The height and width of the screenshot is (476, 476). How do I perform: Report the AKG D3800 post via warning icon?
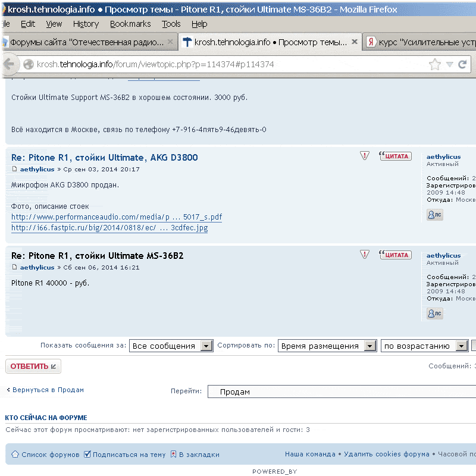click(x=365, y=156)
